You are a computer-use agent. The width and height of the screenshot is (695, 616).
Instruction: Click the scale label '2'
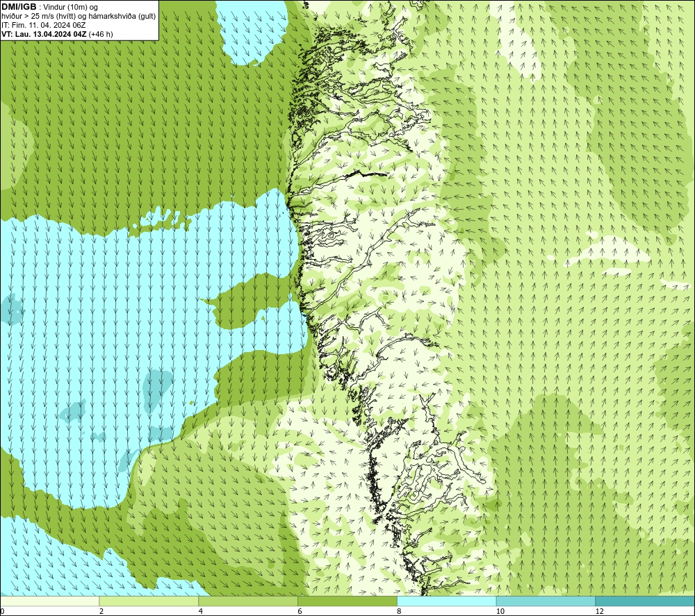point(101,611)
